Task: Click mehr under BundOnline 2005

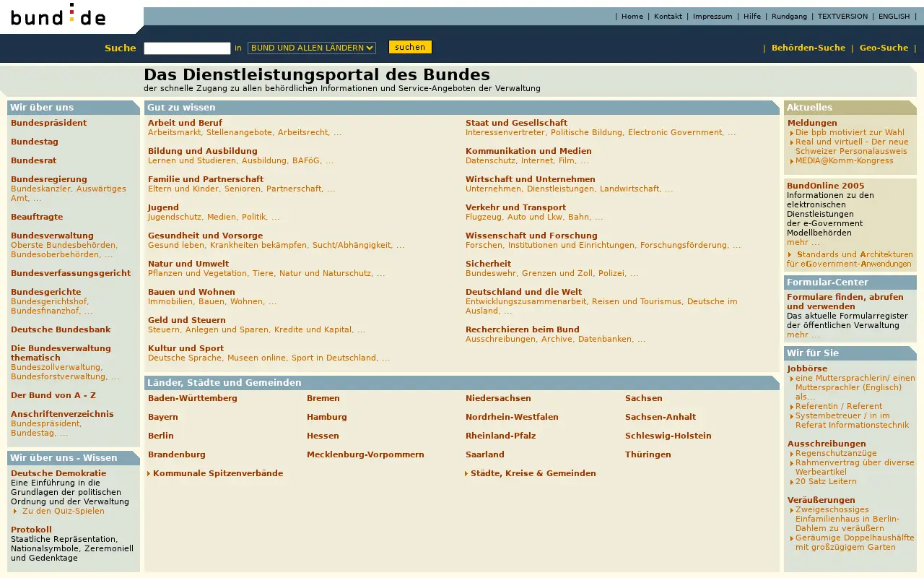Action: coord(803,243)
